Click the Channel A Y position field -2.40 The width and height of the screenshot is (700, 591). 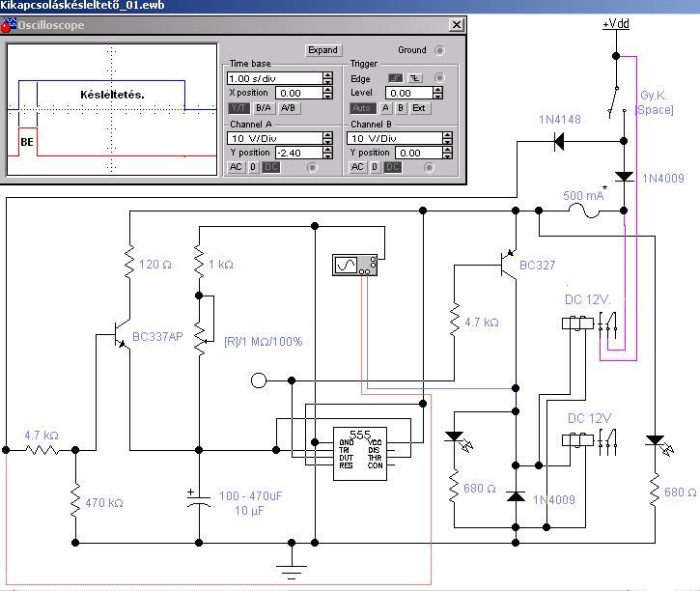[298, 154]
